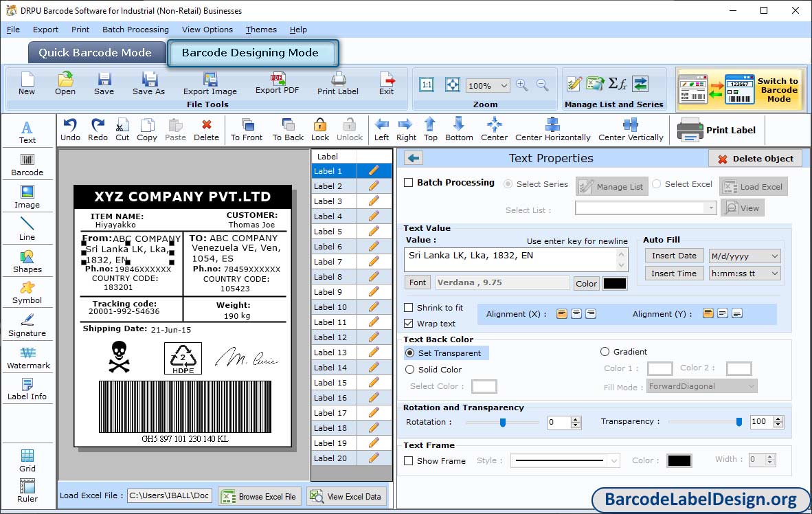Expand the h:mm:ss tt time format dropdown
The height and width of the screenshot is (514, 812).
click(775, 273)
